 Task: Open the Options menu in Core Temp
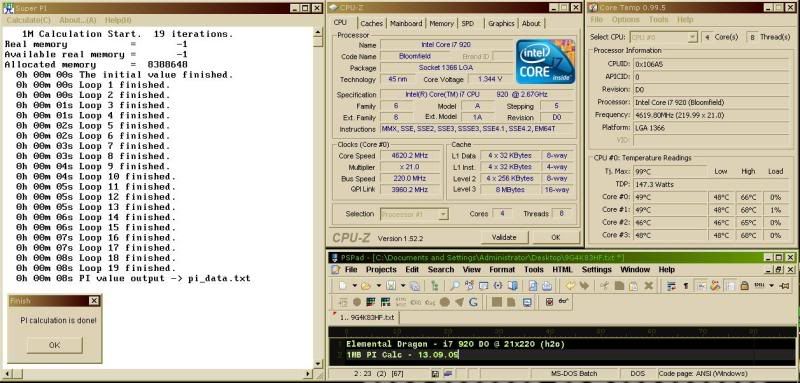tap(626, 20)
